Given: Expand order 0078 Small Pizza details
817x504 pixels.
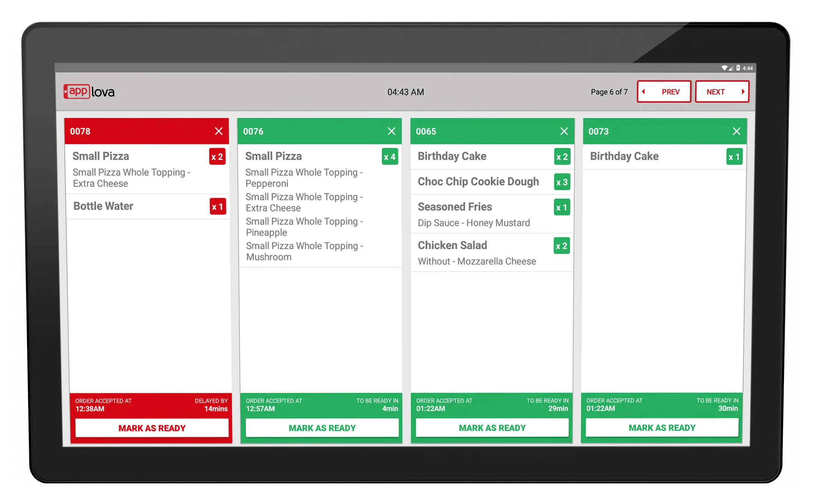Looking at the screenshot, I should [x=102, y=156].
